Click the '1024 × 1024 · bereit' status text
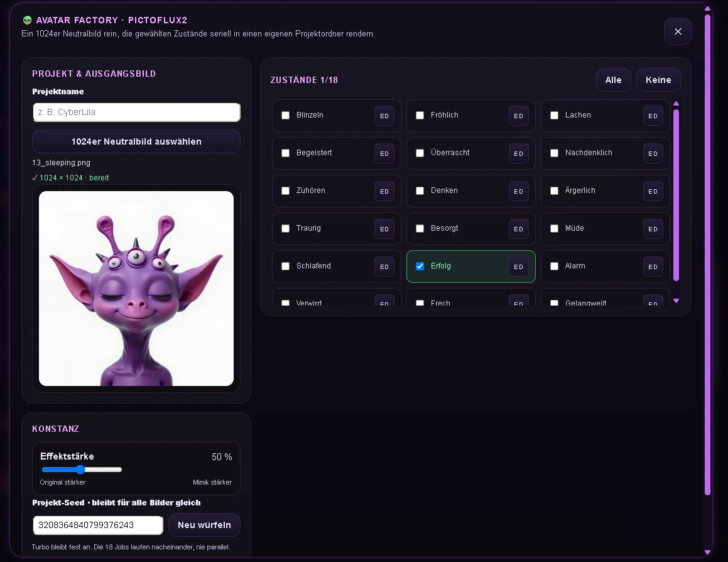Image resolution: width=728 pixels, height=562 pixels. (x=70, y=177)
